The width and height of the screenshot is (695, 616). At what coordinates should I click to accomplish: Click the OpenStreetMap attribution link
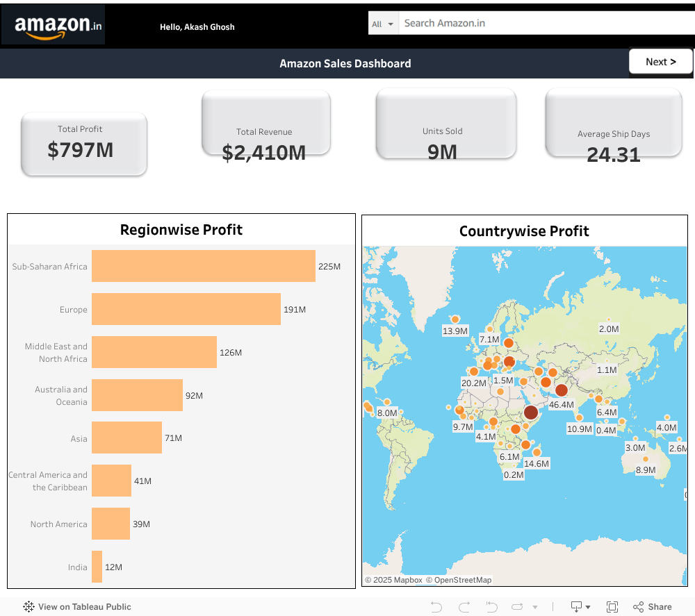click(459, 580)
